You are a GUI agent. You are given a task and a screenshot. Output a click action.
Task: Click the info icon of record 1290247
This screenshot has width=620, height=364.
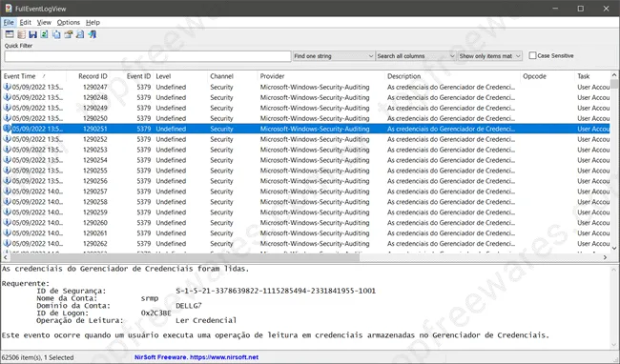tap(7, 87)
